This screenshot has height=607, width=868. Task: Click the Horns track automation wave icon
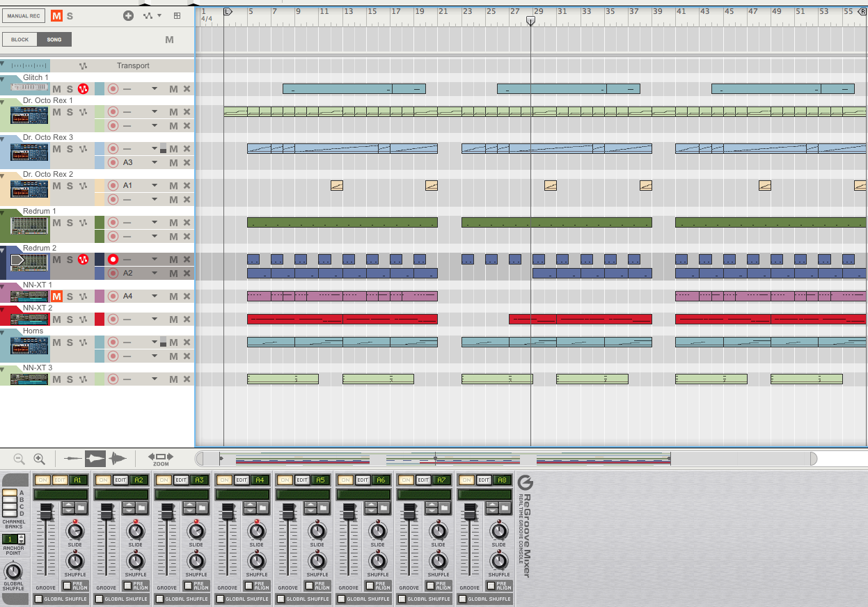[x=84, y=342]
